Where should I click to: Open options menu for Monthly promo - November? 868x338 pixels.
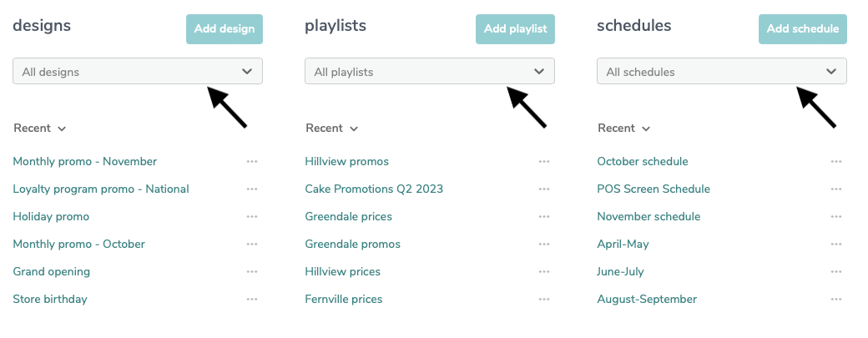(252, 162)
